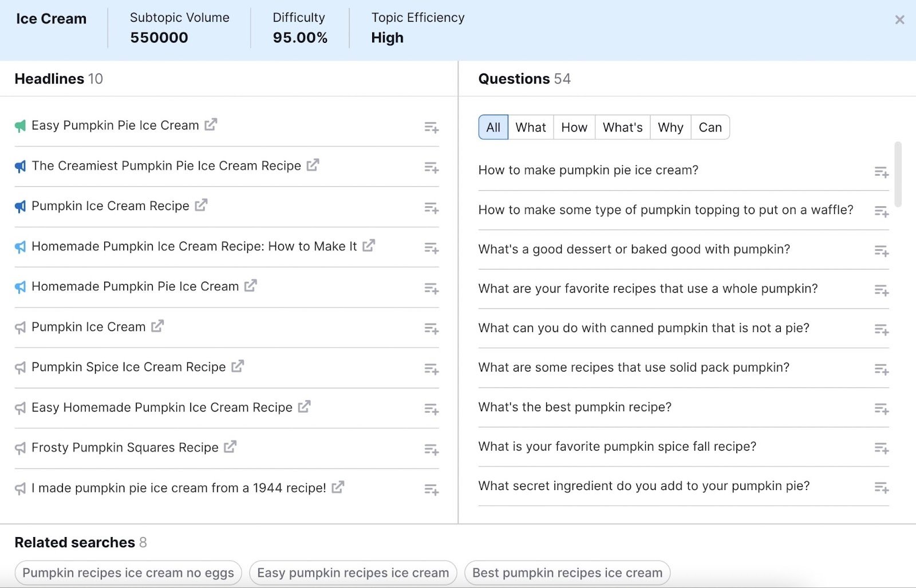Add question "How to make pumpkin pie ice cream?" to list
Viewport: 916px width, 588px height.
pyautogui.click(x=881, y=172)
